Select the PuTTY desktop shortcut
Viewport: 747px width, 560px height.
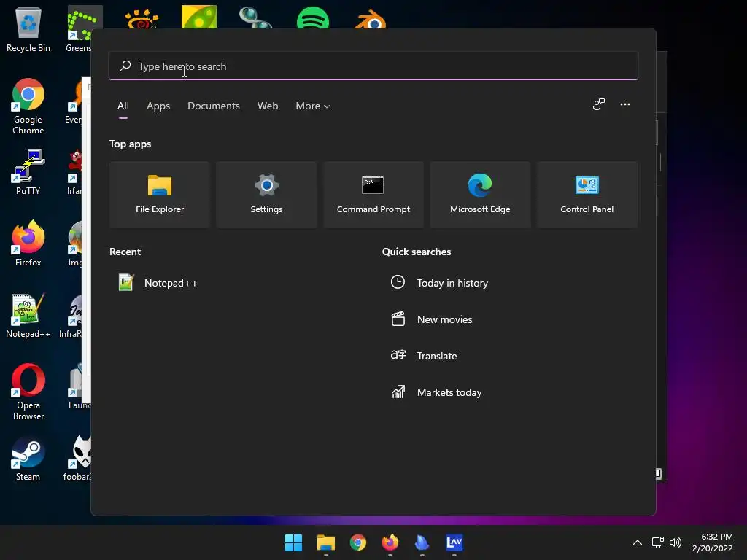[28, 172]
